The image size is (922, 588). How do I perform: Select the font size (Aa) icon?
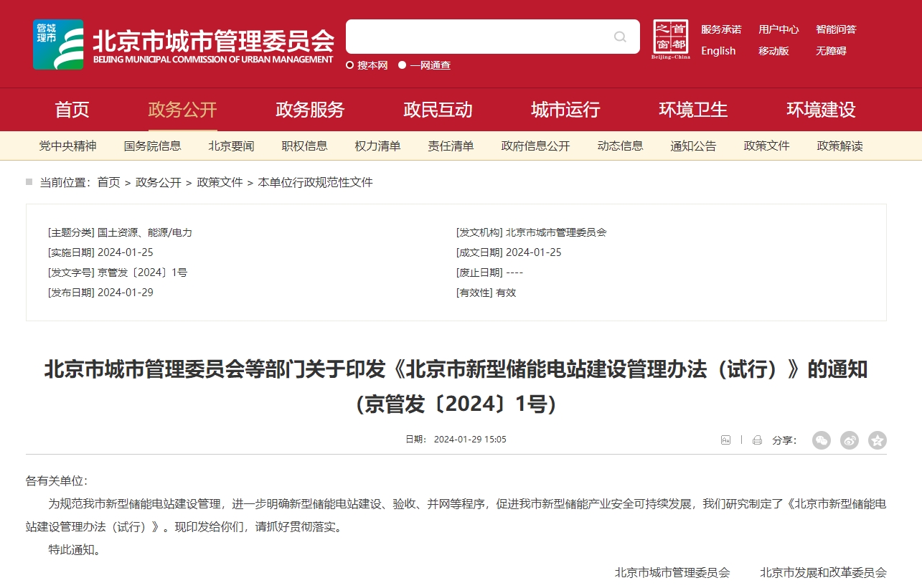[x=725, y=440]
